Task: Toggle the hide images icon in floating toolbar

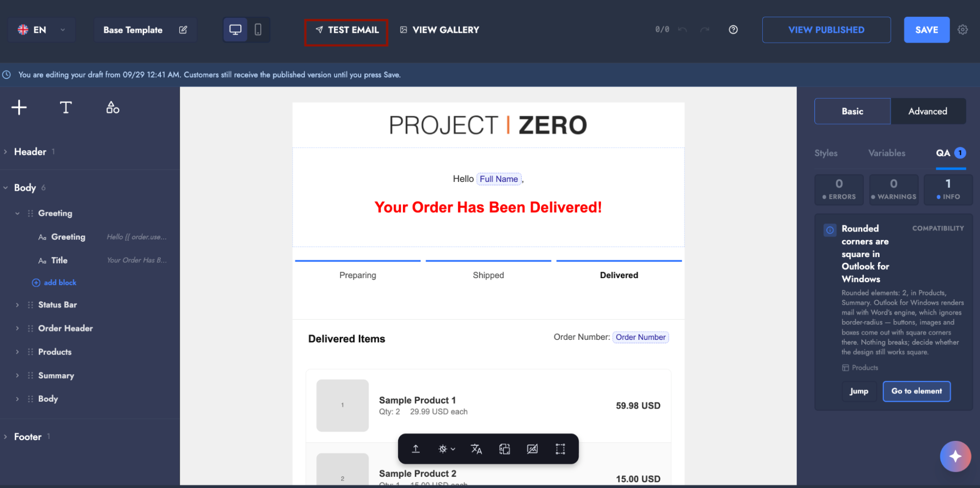Action: tap(532, 449)
